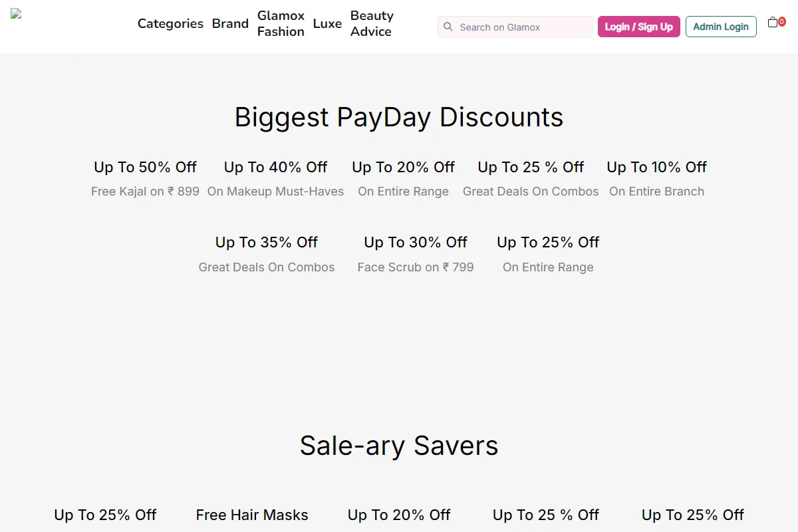Viewport: 798px width, 532px height.
Task: Click the Admin Login button
Action: (721, 27)
